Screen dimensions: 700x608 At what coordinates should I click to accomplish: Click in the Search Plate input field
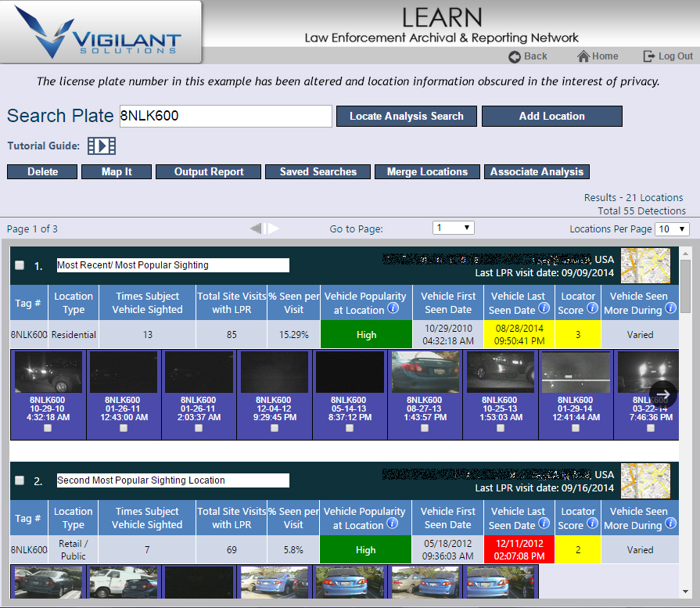pos(225,116)
